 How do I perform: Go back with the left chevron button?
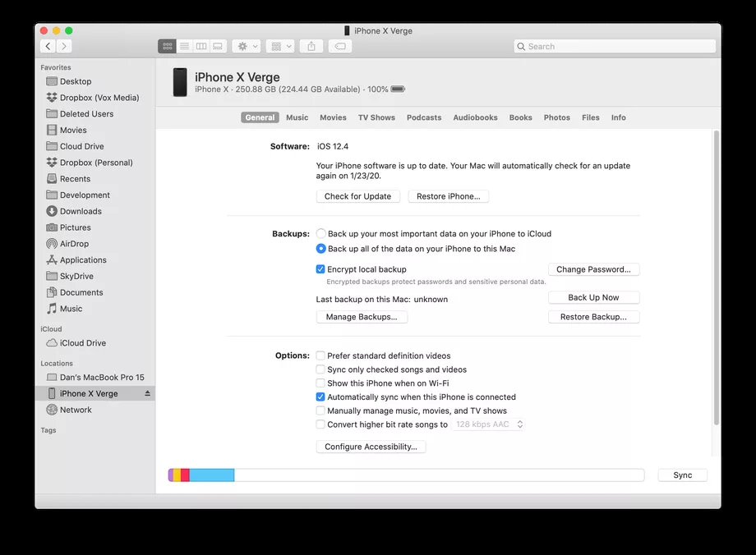pyautogui.click(x=48, y=46)
